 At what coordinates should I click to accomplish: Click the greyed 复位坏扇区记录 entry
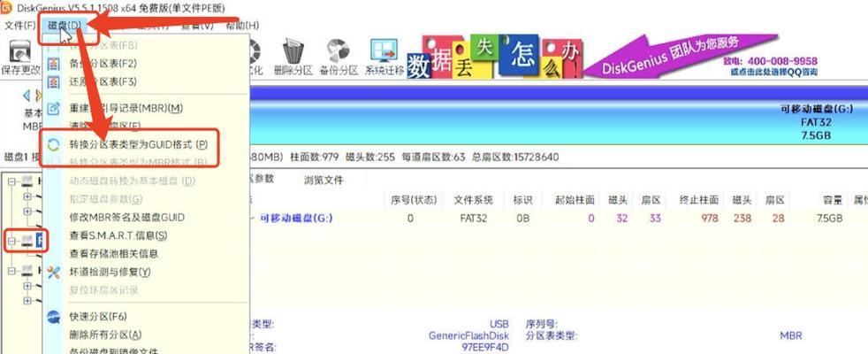click(x=103, y=289)
